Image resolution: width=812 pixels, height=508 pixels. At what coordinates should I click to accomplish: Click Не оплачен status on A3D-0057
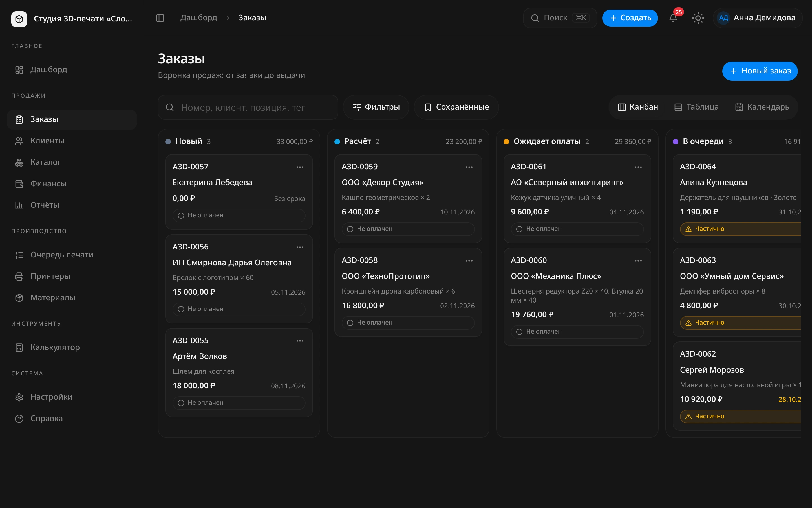coord(239,215)
